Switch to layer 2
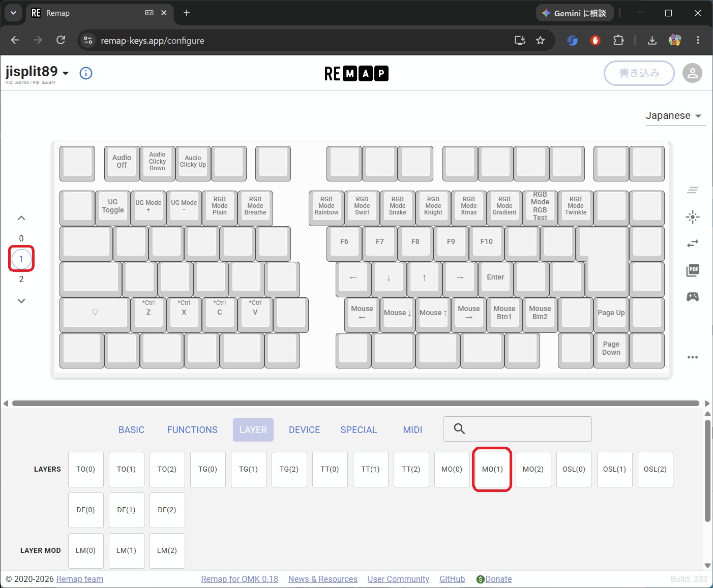 click(x=21, y=279)
